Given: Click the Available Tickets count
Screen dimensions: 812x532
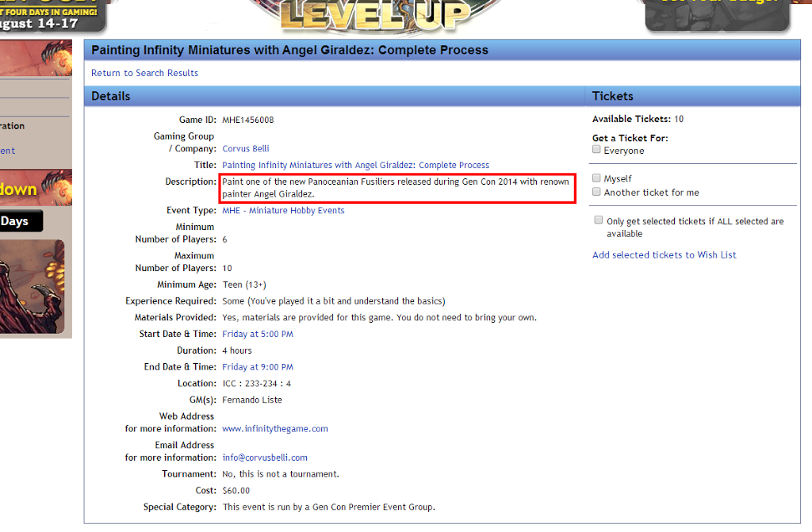Looking at the screenshot, I should tap(679, 119).
